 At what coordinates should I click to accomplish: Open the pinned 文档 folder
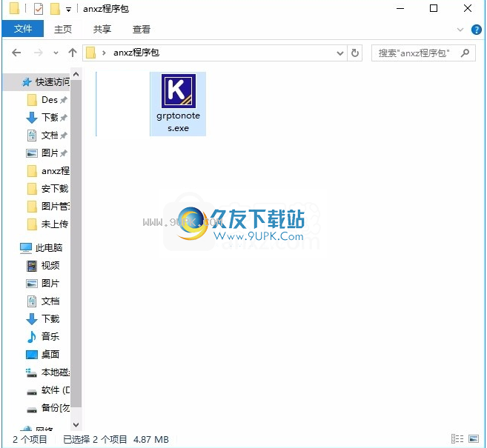pyautogui.click(x=47, y=136)
